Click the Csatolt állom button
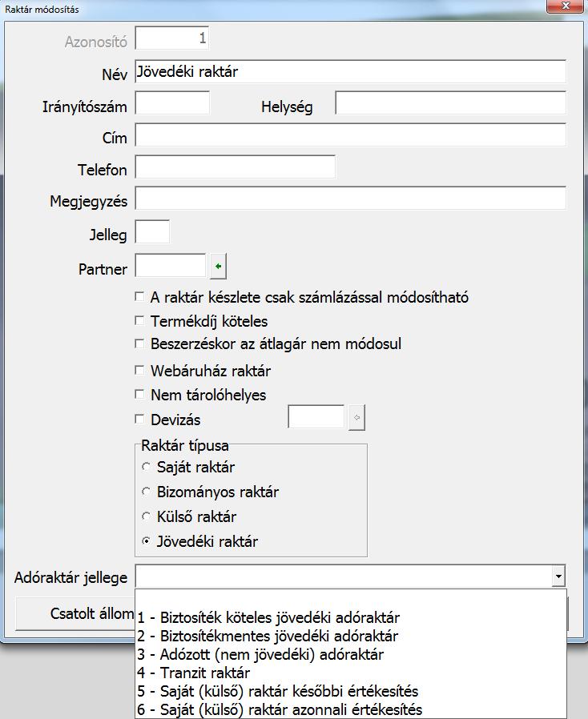 pyautogui.click(x=75, y=613)
